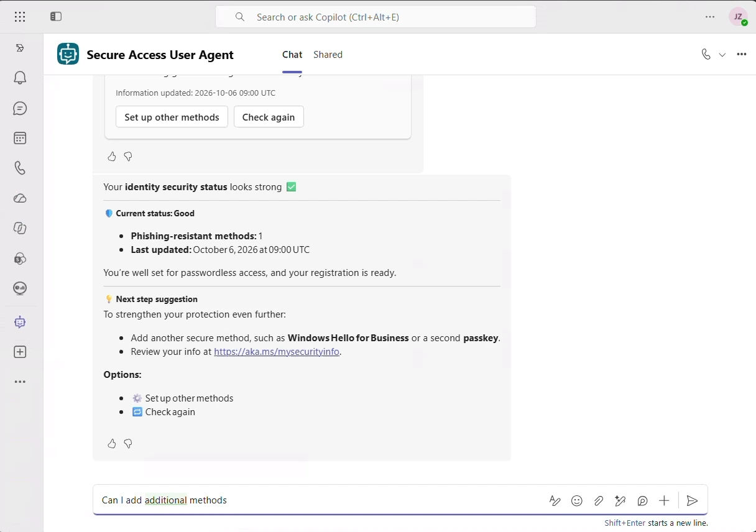Open the format text icon
This screenshot has width=756, height=532.
pos(555,500)
